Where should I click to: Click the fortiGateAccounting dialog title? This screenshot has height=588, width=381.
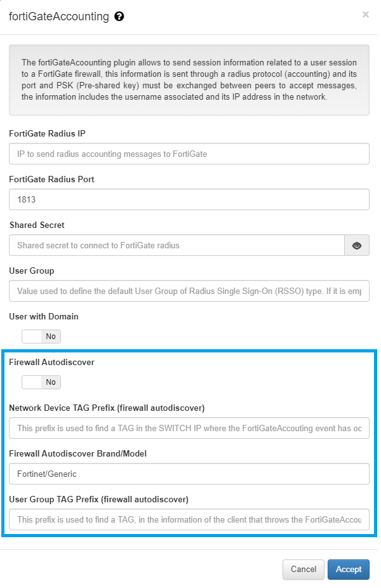(x=59, y=17)
